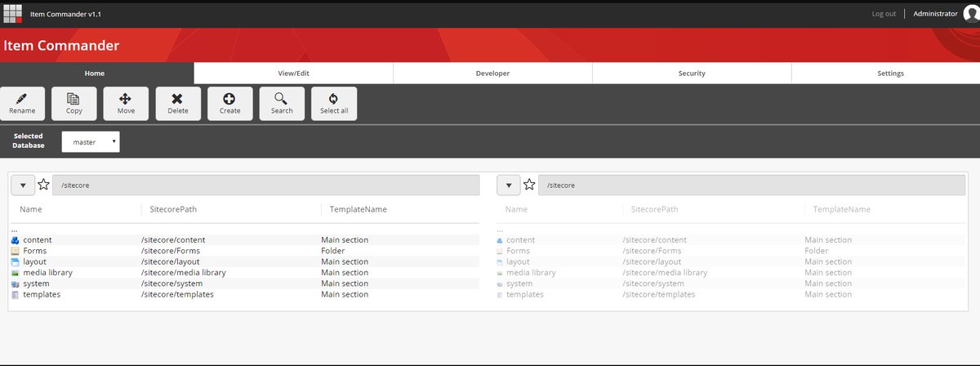Expand the left panel path dropdown arrow
Image resolution: width=980 pixels, height=366 pixels.
point(23,185)
